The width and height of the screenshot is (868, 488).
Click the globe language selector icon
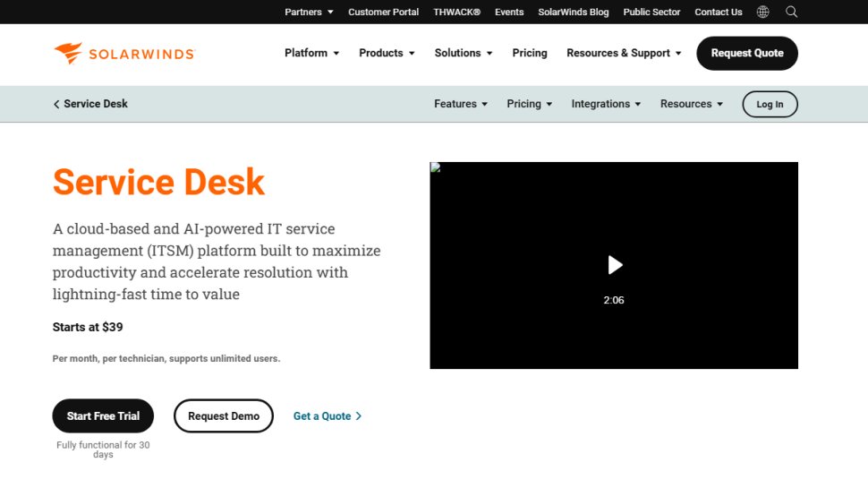(x=762, y=12)
